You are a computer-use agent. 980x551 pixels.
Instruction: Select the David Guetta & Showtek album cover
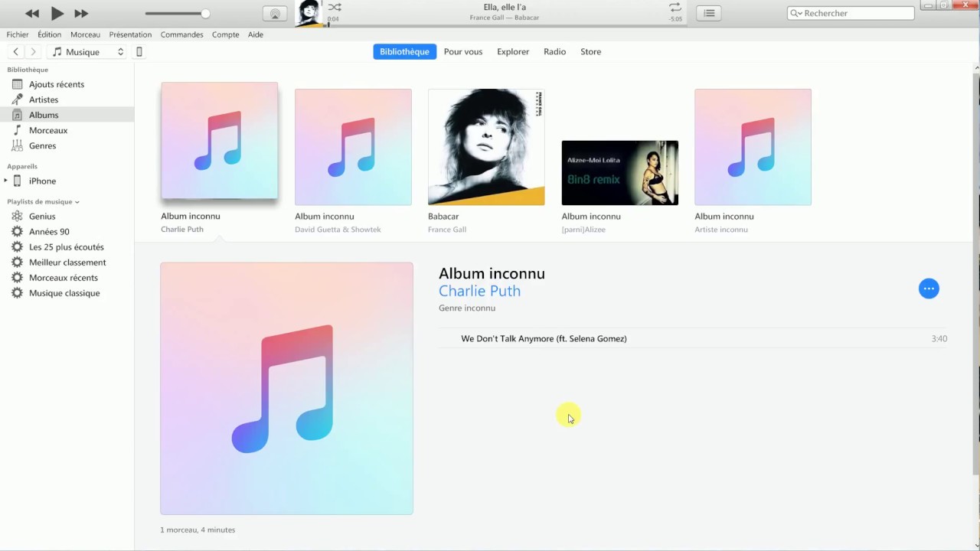coord(353,147)
